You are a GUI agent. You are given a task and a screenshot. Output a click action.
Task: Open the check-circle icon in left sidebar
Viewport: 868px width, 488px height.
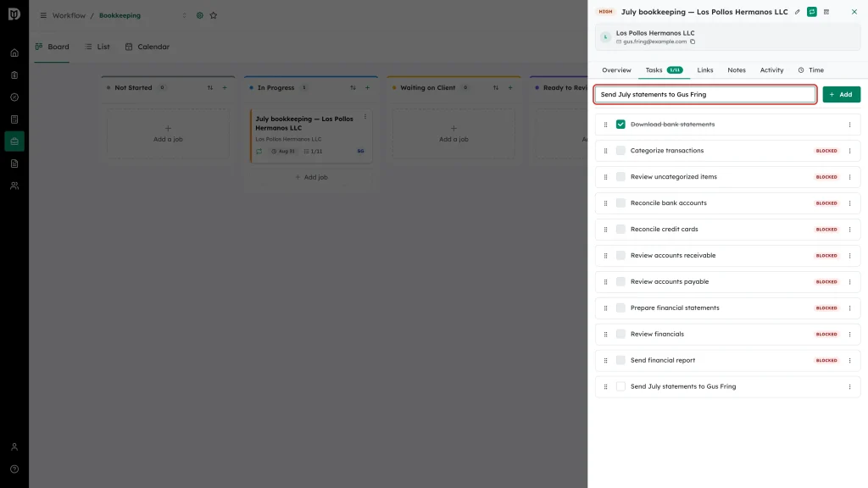(x=14, y=97)
